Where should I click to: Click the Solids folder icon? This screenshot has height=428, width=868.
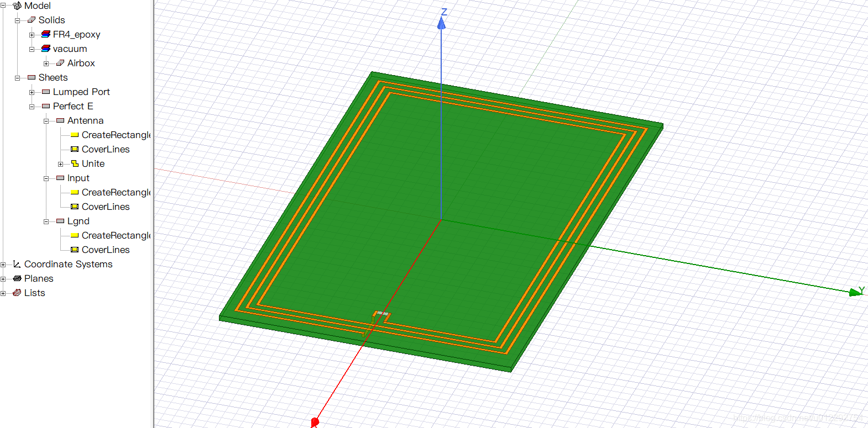pos(32,20)
